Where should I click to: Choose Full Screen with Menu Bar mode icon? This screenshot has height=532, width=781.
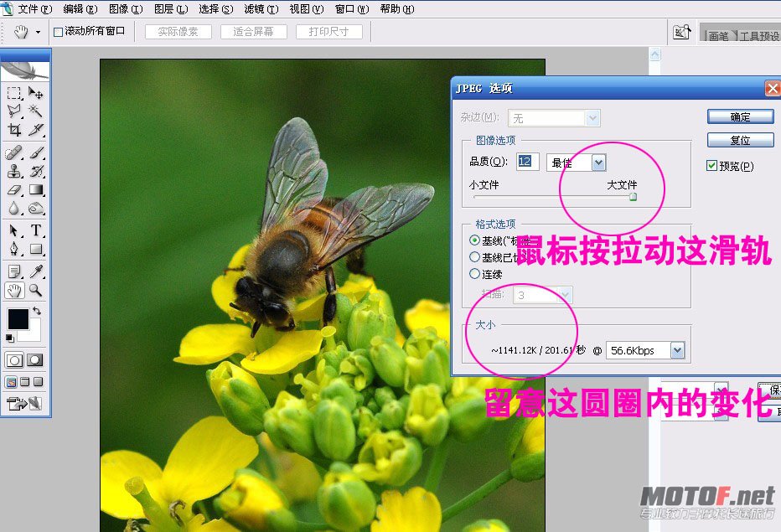tap(24, 382)
